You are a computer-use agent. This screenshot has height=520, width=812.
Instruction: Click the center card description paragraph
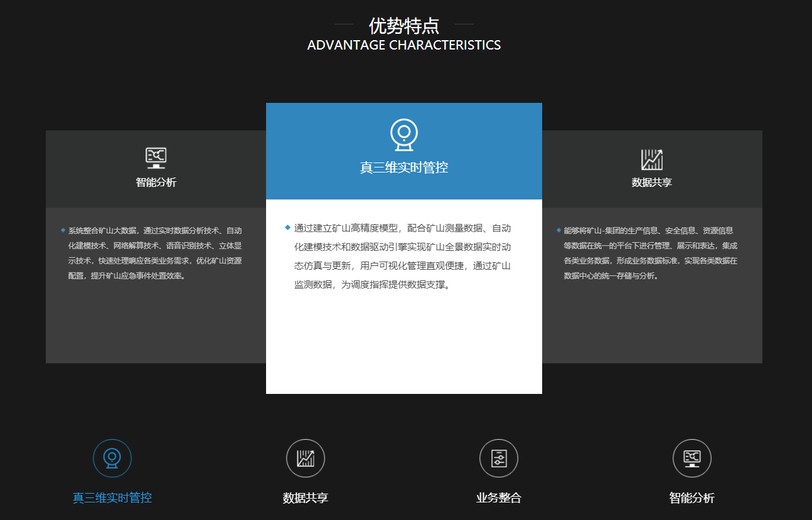click(403, 256)
